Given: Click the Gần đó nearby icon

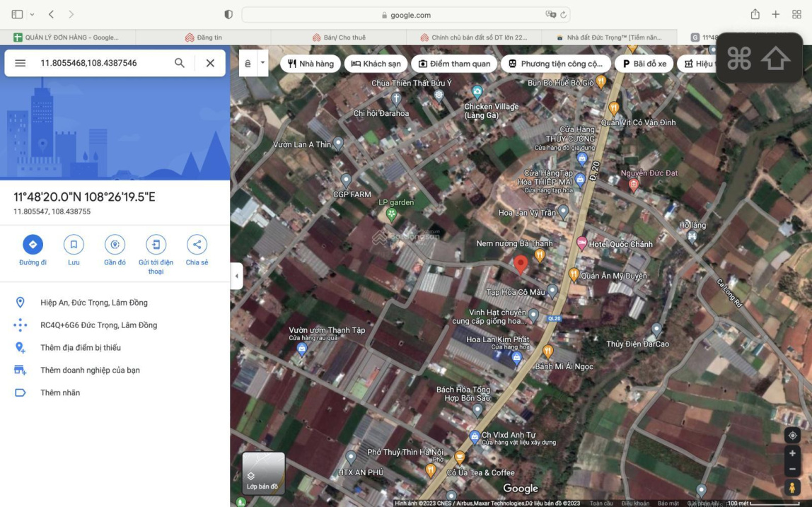Looking at the screenshot, I should pos(115,245).
